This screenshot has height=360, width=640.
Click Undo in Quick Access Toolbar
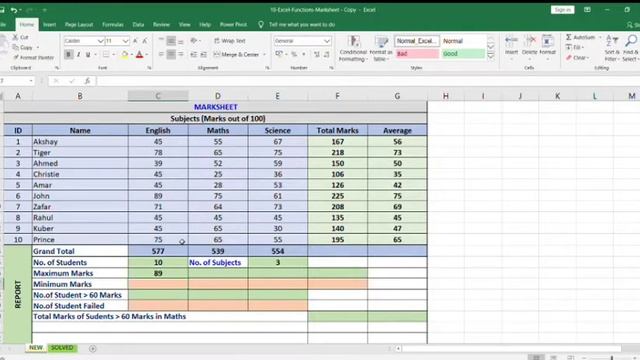14,10
